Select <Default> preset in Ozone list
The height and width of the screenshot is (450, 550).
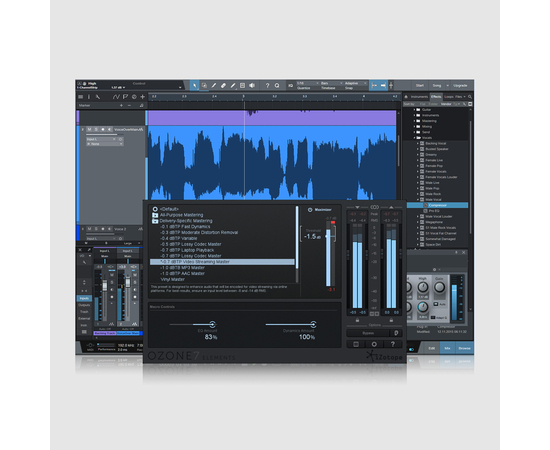(169, 209)
